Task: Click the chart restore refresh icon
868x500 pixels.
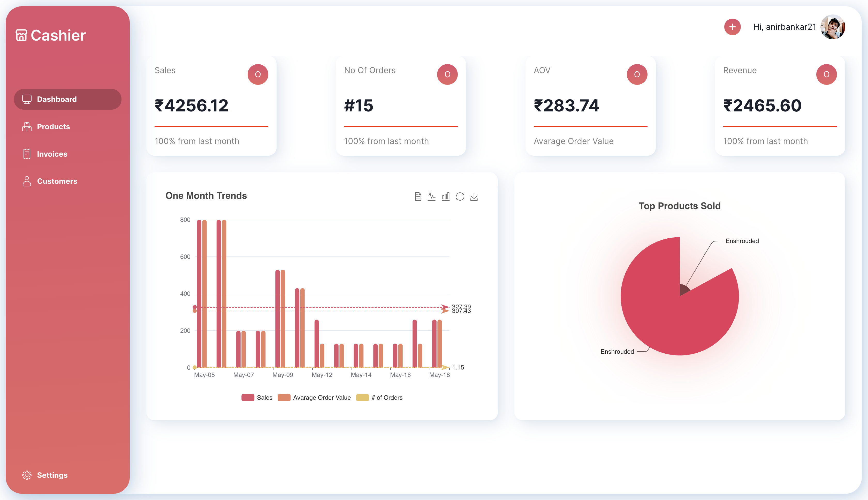Action: pyautogui.click(x=460, y=196)
